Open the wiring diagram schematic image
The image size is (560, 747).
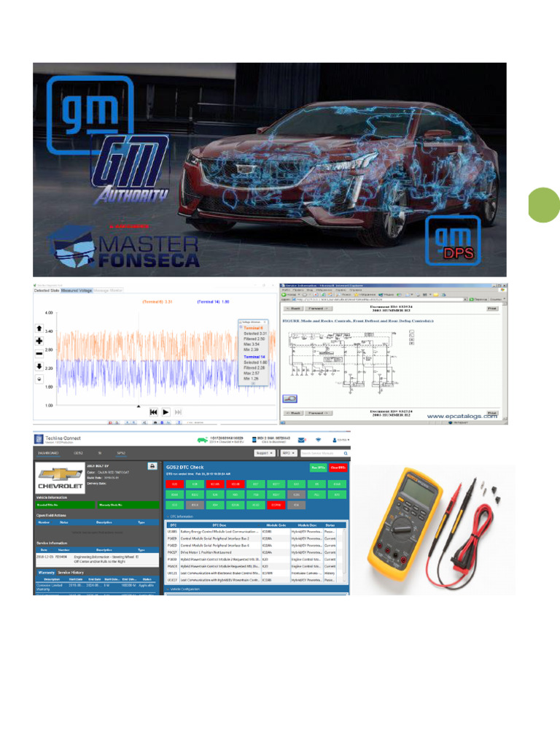tap(343, 362)
